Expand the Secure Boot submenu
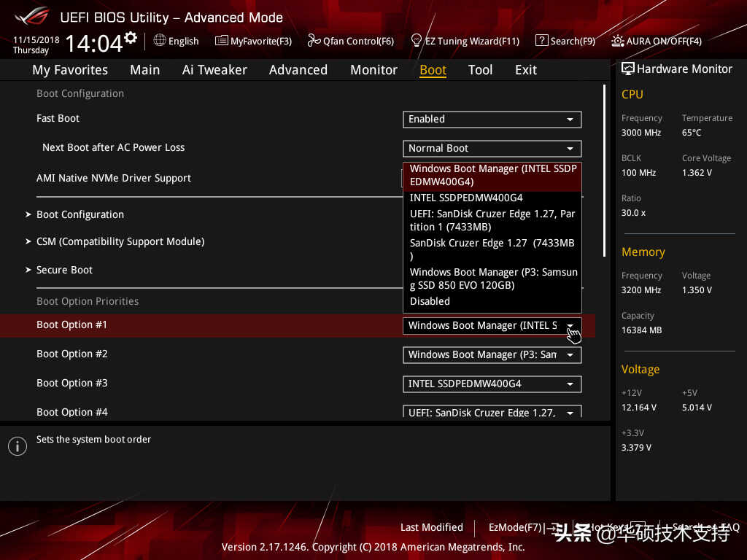This screenshot has width=747, height=560. click(x=59, y=270)
